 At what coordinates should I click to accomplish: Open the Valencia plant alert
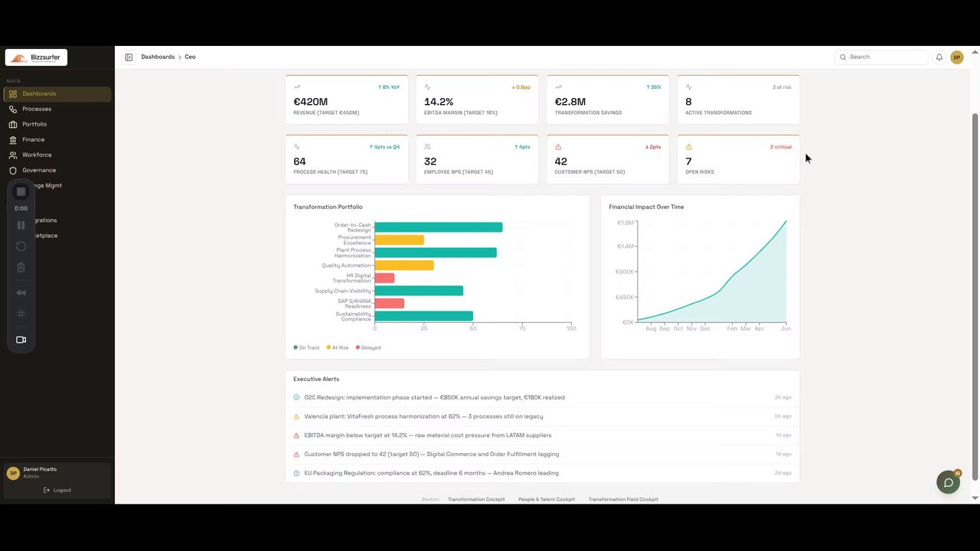[542, 416]
